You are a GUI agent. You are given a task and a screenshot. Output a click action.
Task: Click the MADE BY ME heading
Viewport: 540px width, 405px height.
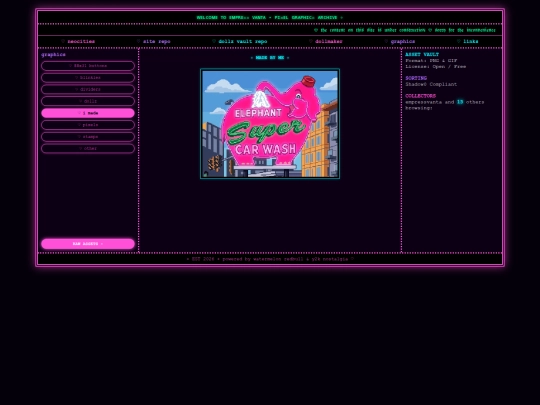[x=270, y=58]
